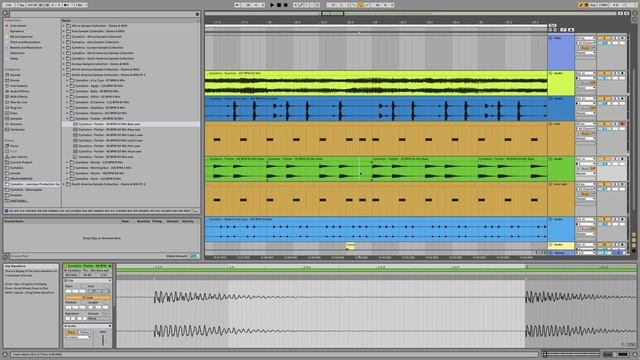The height and width of the screenshot is (360, 640).
Task: Open MIDI Effects category in browser
Action: pos(18,97)
